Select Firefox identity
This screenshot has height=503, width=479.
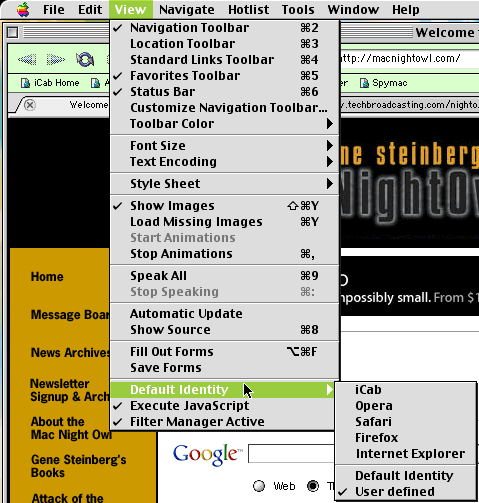pos(406,438)
